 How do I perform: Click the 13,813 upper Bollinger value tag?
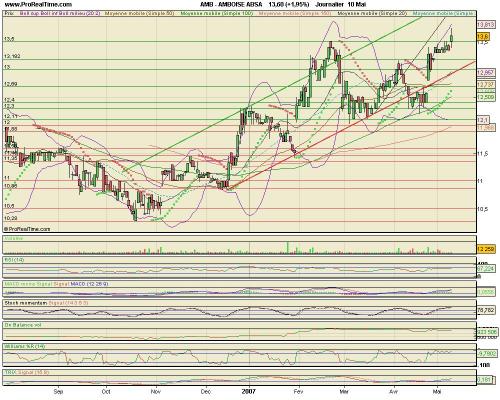pos(485,25)
